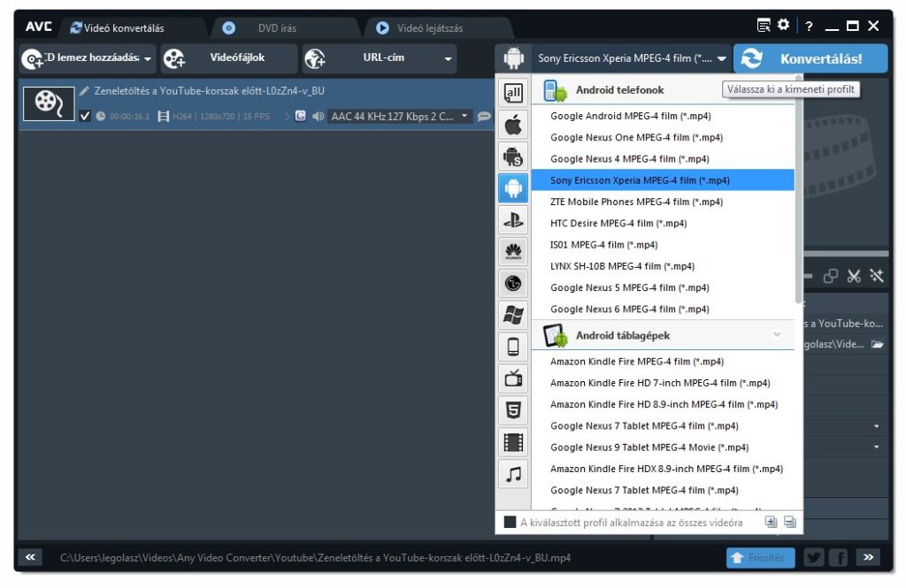Open folder icon beside output path
This screenshot has height=588, width=906.
(x=877, y=344)
